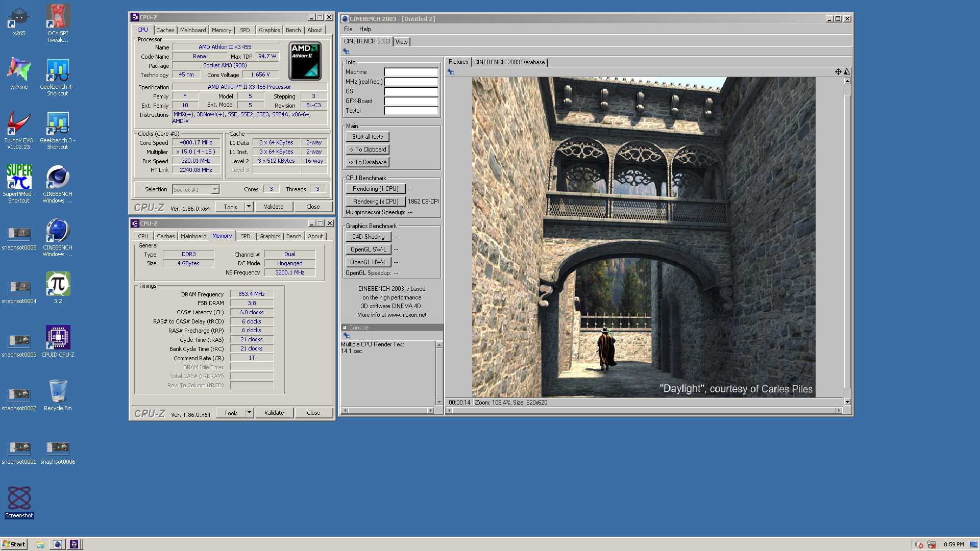
Task: Open Tools dropdown arrow in bottom CPU-Z window
Action: tap(249, 413)
